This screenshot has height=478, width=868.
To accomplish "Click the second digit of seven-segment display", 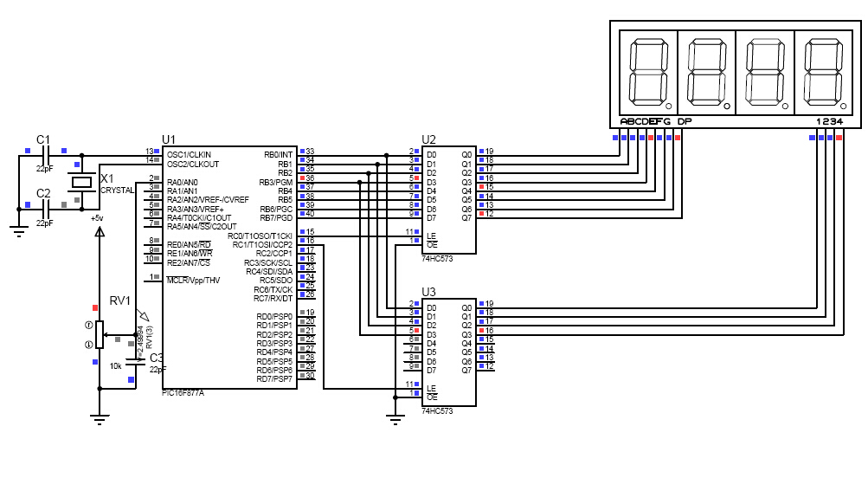I will click(707, 73).
